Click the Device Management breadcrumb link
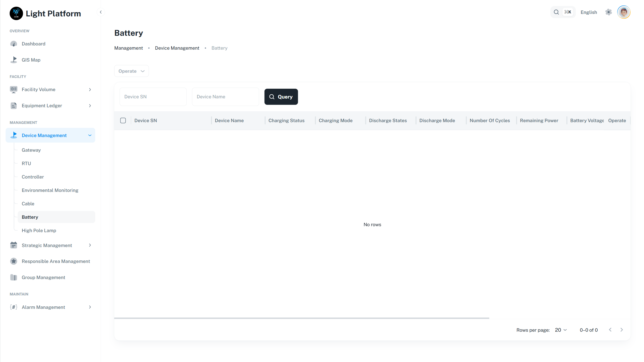The height and width of the screenshot is (362, 644). 177,48
